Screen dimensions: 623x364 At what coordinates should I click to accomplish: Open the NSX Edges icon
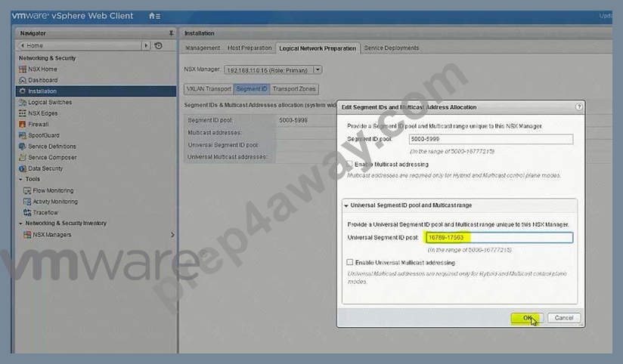(22, 113)
